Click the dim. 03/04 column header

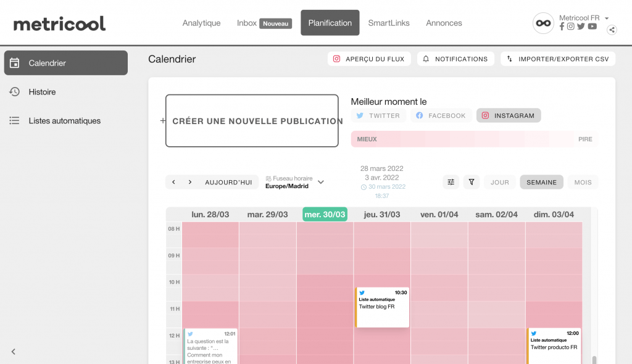click(554, 215)
